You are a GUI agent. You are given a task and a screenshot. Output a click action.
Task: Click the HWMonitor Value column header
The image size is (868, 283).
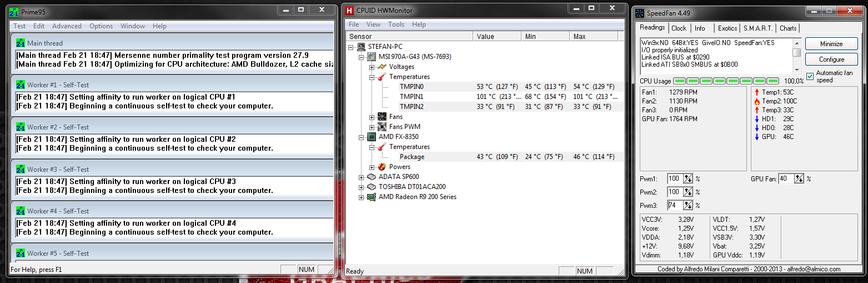pos(498,36)
